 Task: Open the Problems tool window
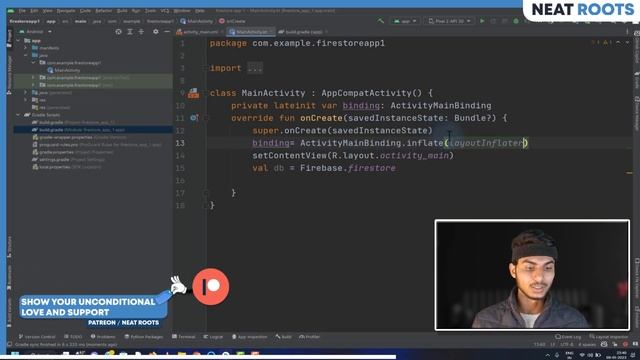coord(103,337)
